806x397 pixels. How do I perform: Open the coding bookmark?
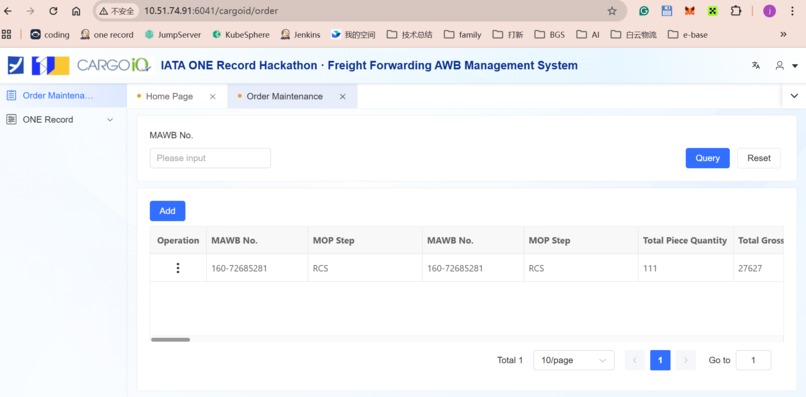tap(50, 34)
